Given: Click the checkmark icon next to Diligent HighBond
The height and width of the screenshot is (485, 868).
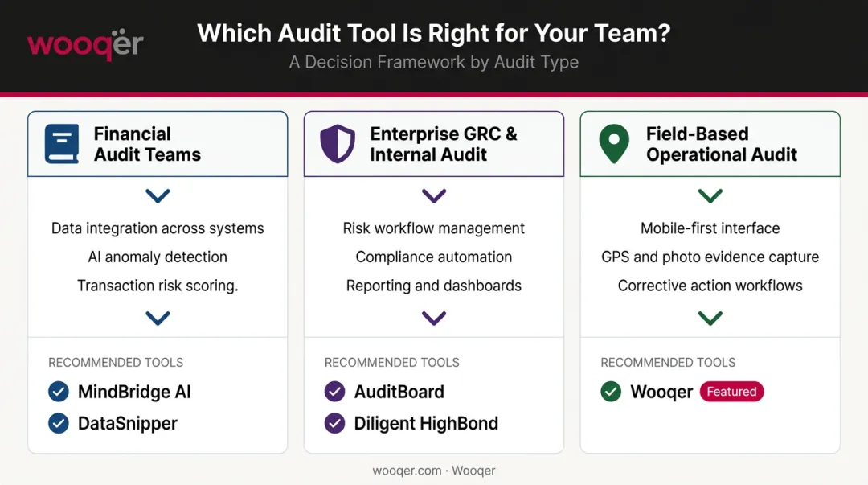Looking at the screenshot, I should pyautogui.click(x=334, y=424).
